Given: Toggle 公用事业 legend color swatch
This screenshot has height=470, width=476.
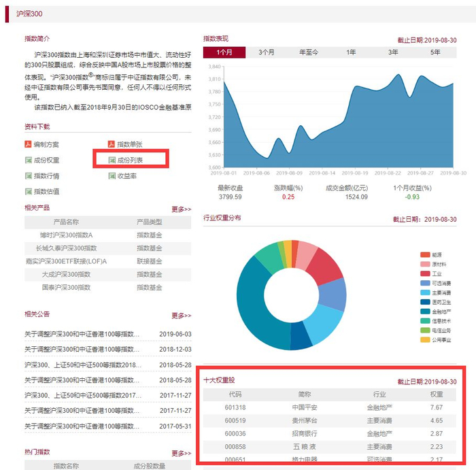Looking at the screenshot, I should tap(425, 339).
